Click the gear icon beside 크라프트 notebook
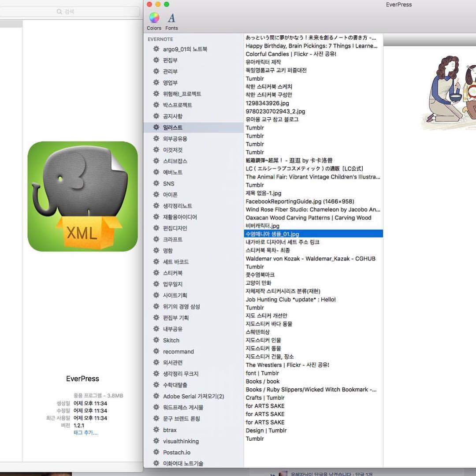 (x=156, y=239)
